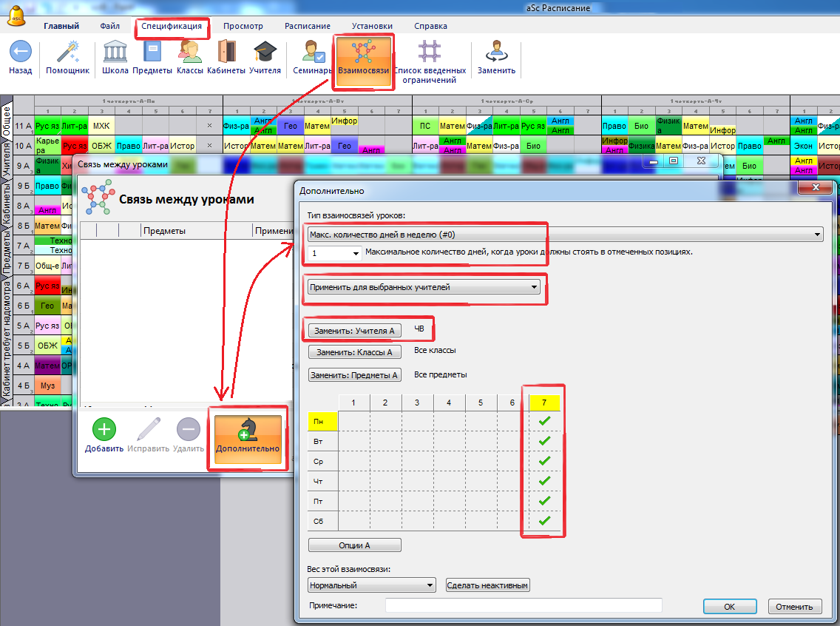Open the Учителя graduation cap icon
The width and height of the screenshot is (840, 626).
tap(265, 53)
